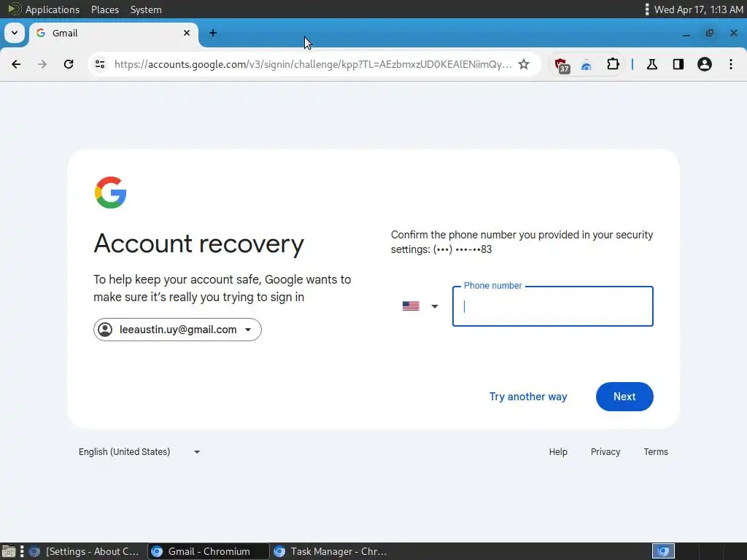The height and width of the screenshot is (560, 747).
Task: Click the address bar URL
Action: (313, 64)
